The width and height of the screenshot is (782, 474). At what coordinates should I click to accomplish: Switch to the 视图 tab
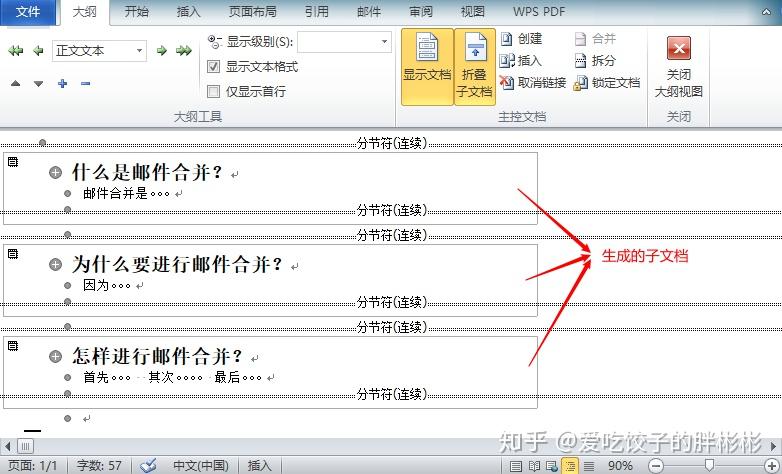click(472, 12)
